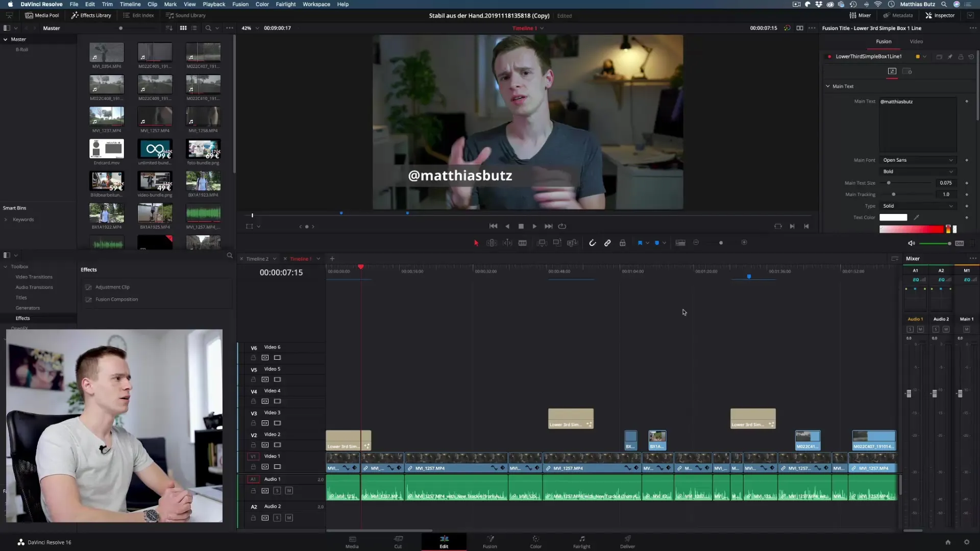The width and height of the screenshot is (980, 551).
Task: Open Project Settings gear icon
Action: [x=966, y=542]
